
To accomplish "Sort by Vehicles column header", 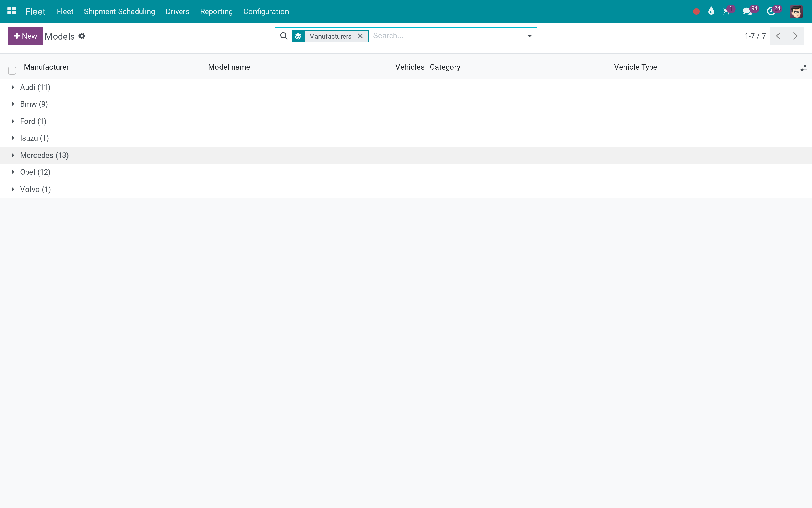I will (410, 67).
